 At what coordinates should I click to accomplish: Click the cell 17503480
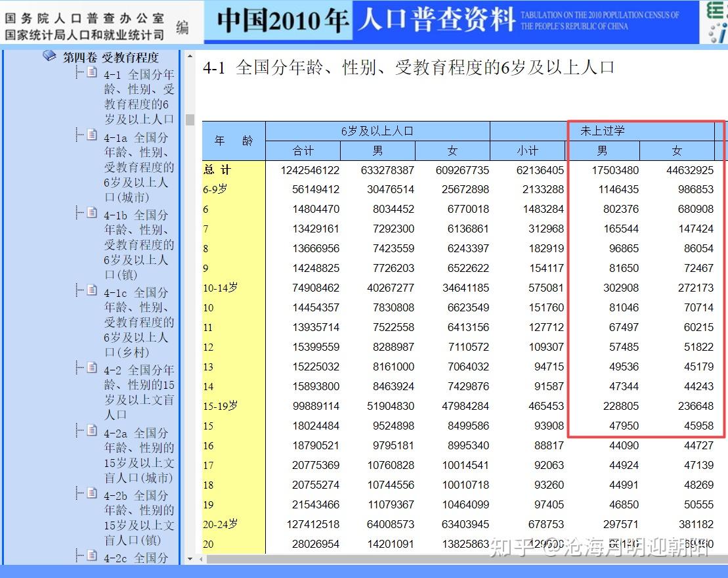pos(615,170)
